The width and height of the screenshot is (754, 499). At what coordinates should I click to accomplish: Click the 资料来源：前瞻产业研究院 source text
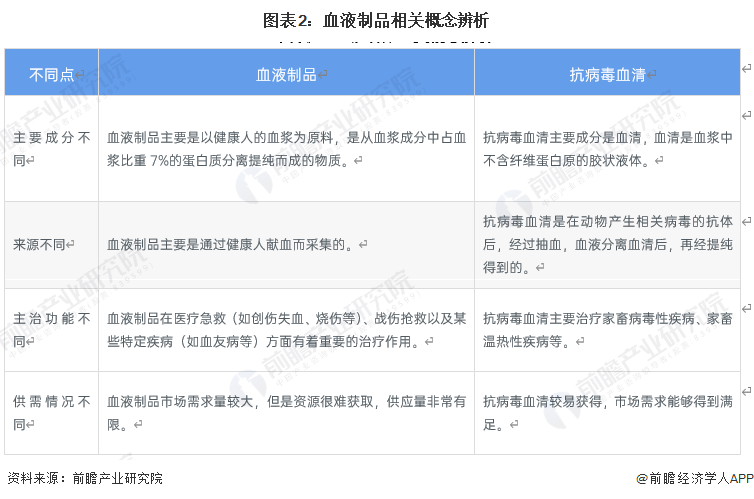click(84, 478)
